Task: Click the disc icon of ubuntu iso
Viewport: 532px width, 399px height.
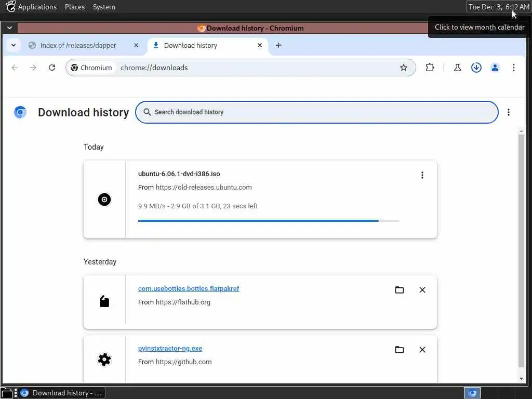Action: (104, 199)
